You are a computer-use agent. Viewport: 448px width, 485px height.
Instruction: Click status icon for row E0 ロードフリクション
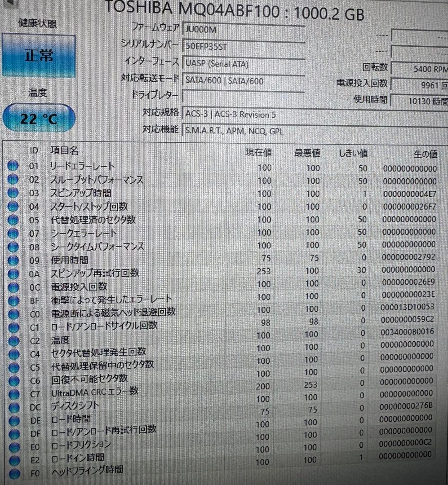pyautogui.click(x=14, y=447)
